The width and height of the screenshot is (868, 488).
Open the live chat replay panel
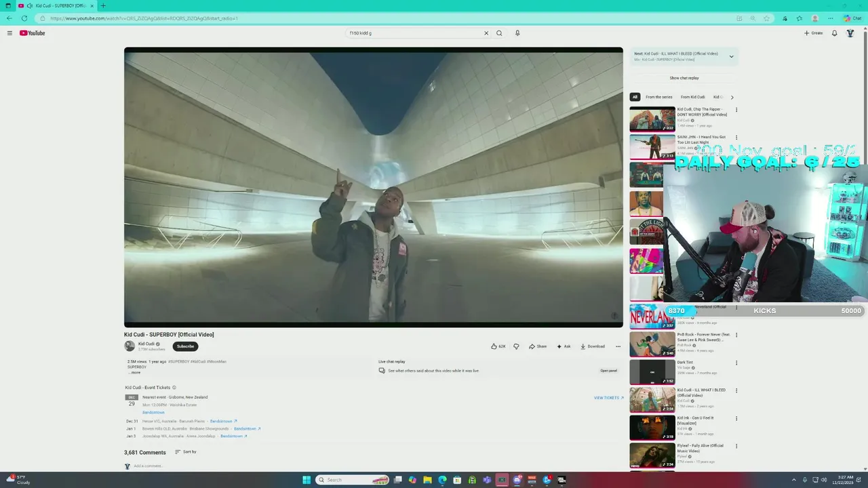point(608,371)
